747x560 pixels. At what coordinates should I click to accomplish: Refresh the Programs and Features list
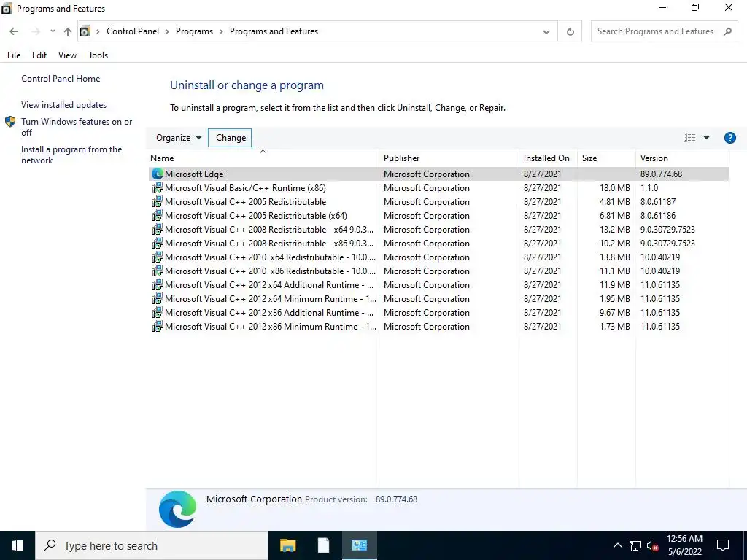click(570, 31)
